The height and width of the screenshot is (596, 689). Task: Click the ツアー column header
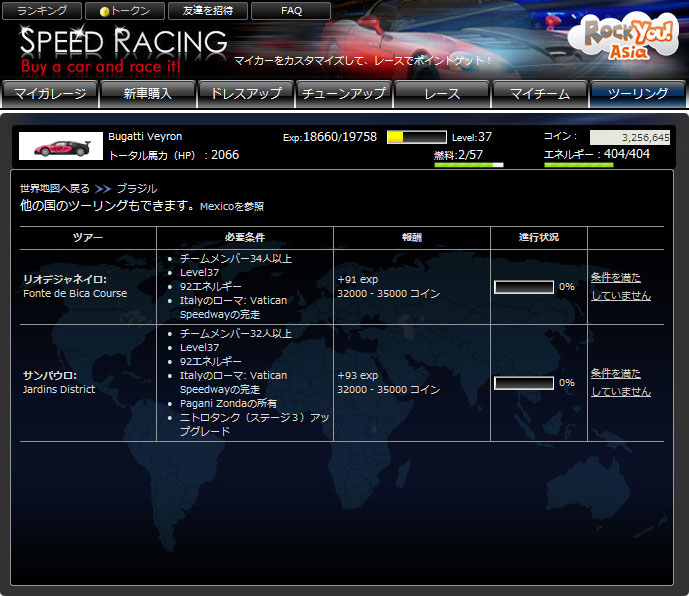[88, 238]
